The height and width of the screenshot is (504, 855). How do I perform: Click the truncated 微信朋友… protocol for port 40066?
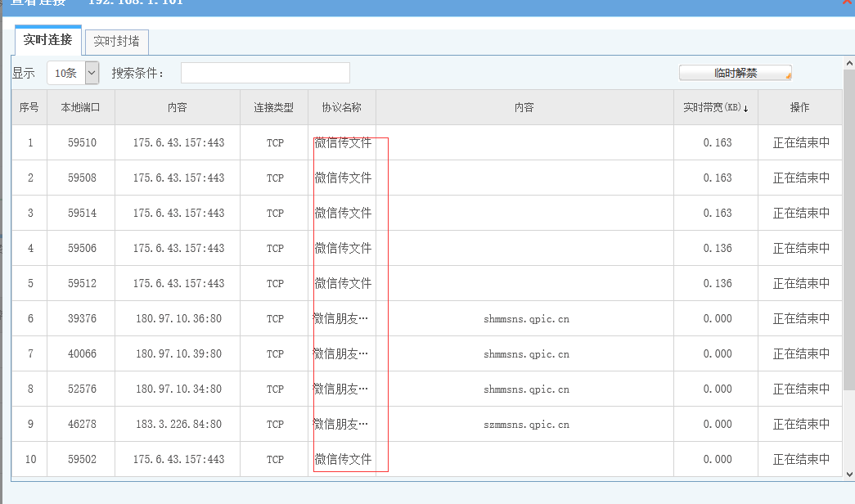pos(341,353)
